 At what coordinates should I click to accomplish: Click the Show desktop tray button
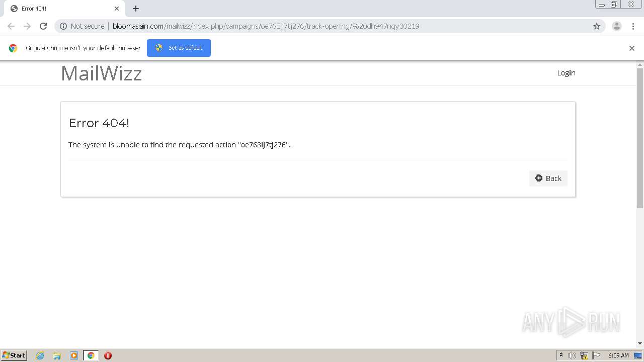(638, 355)
